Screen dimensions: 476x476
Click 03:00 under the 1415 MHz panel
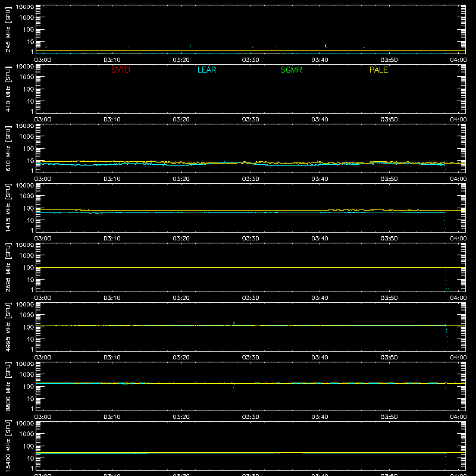[x=43, y=239]
